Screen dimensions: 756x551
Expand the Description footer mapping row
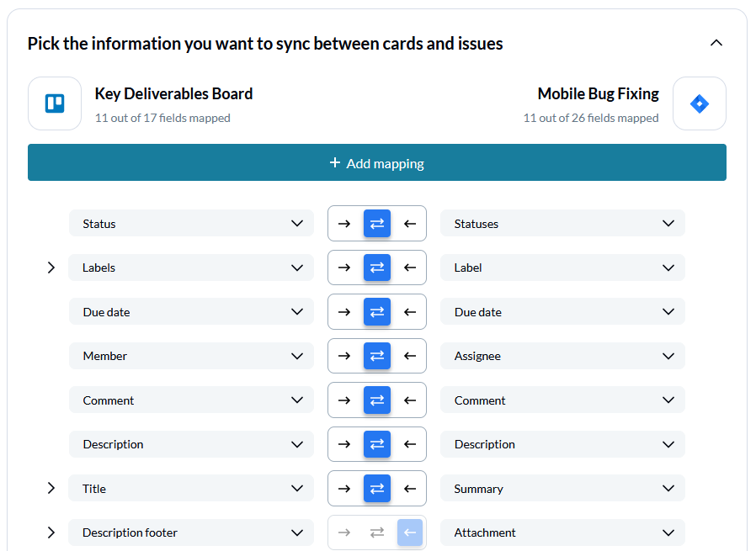(51, 532)
